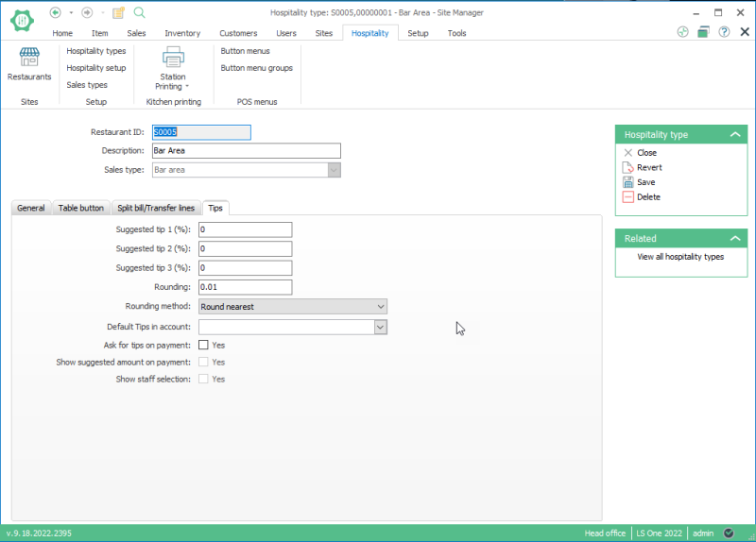Toggle Show staff selection checkbox
This screenshot has height=542, width=756.
(203, 379)
